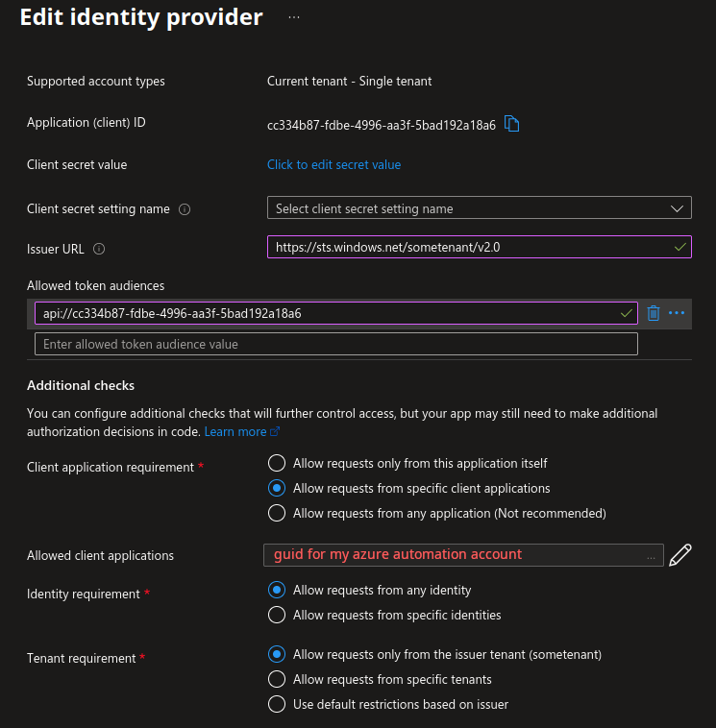Screen dimensions: 716x728
Task: Show info tooltip for Client secret setting name
Action: click(x=185, y=209)
